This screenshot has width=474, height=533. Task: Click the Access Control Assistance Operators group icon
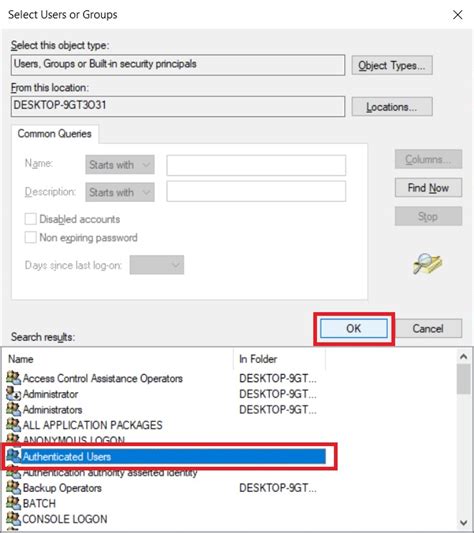click(x=14, y=378)
